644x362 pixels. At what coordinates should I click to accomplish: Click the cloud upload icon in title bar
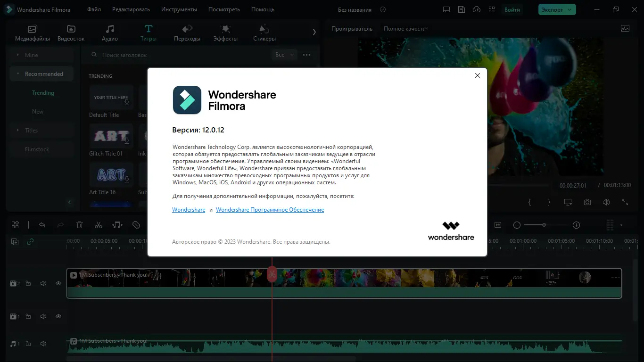point(476,9)
